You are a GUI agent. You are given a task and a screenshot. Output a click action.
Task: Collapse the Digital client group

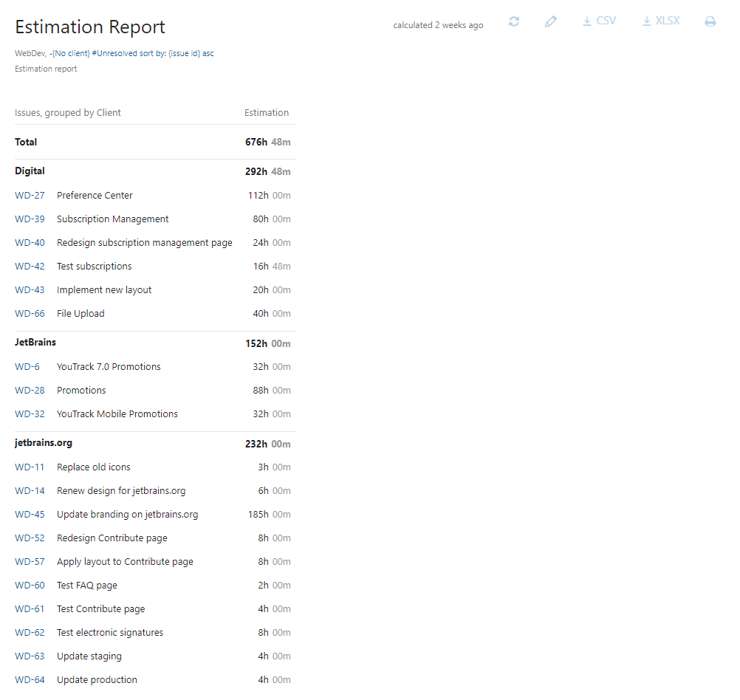[x=30, y=171]
